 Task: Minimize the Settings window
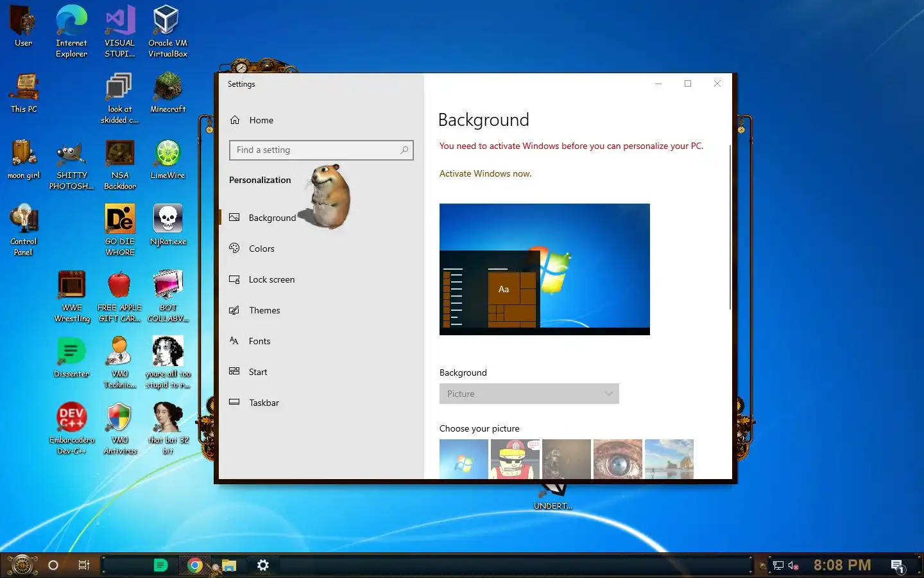[x=658, y=83]
